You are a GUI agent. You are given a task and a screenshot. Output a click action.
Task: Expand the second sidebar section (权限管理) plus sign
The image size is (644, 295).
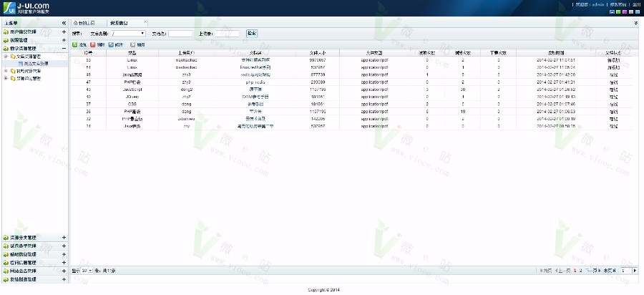64,40
